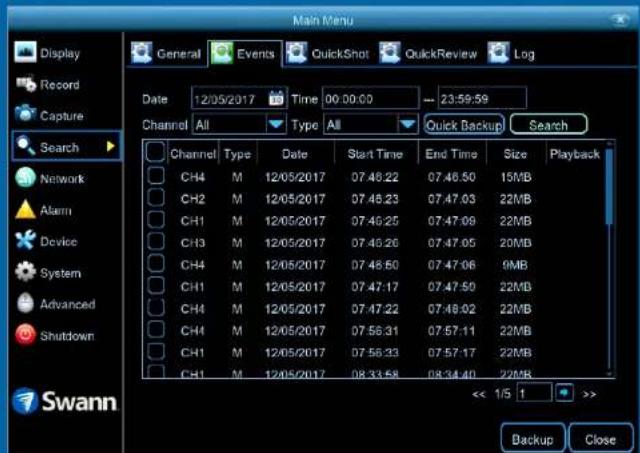Click the Playback column header
This screenshot has width=640, height=453.
tap(575, 154)
